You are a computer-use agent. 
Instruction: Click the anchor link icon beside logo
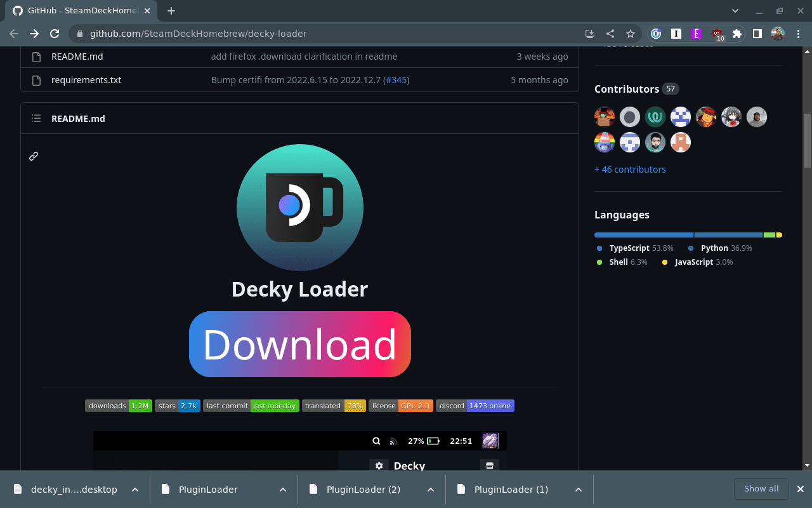[34, 156]
